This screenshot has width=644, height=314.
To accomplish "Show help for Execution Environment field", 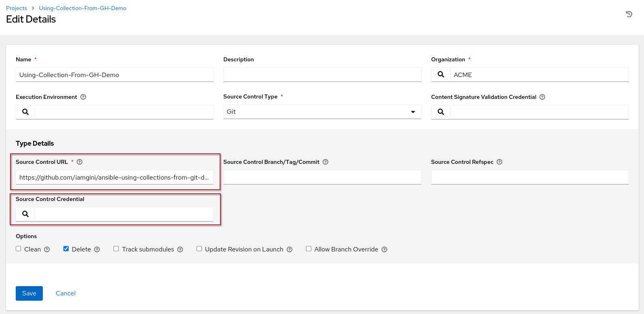I will 83,97.
